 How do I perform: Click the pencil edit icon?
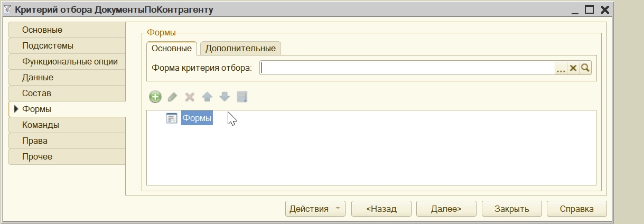click(172, 97)
